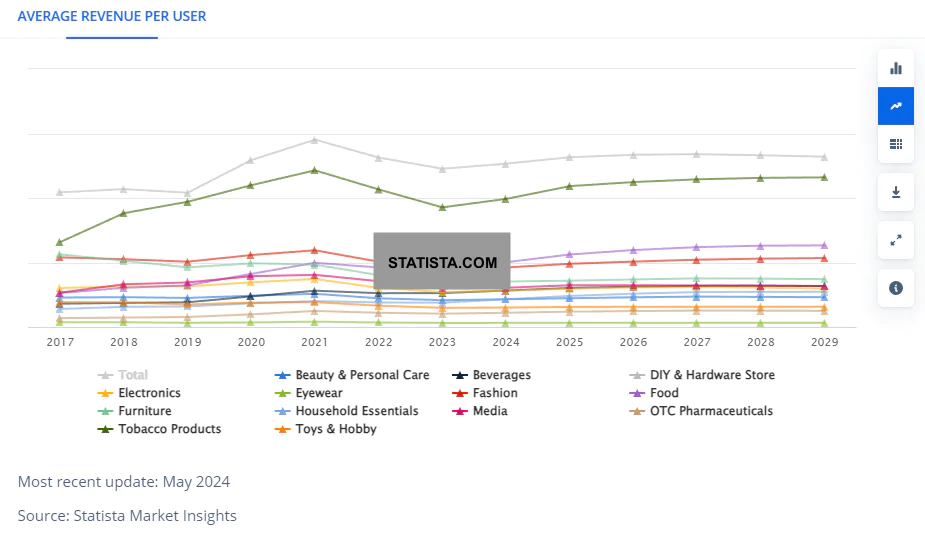Click the STATISTA.COM watermark overlay
This screenshot has height=542, width=925.
pyautogui.click(x=442, y=262)
